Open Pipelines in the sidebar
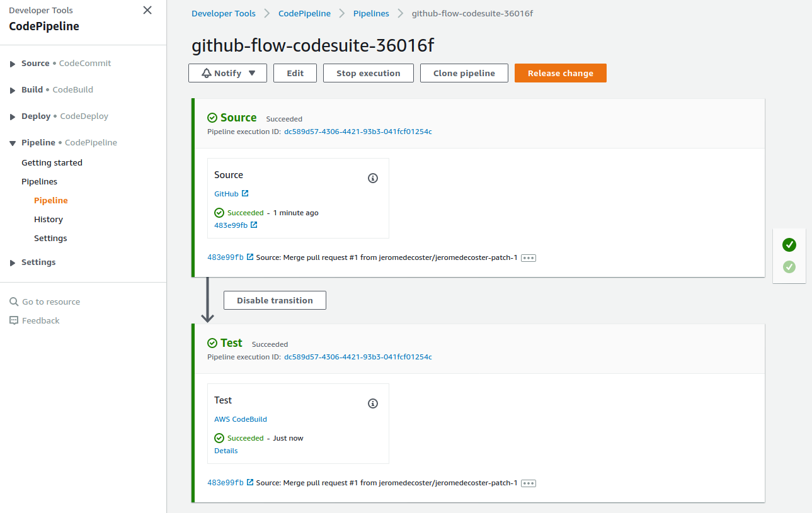This screenshot has height=513, width=812. coord(39,181)
